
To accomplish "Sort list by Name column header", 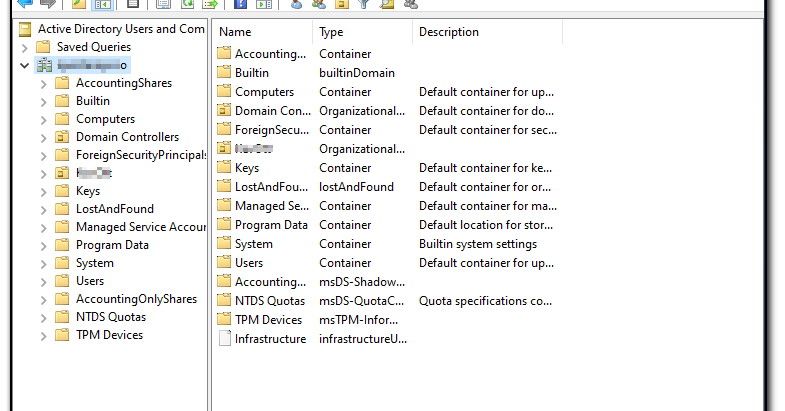I will click(x=263, y=32).
